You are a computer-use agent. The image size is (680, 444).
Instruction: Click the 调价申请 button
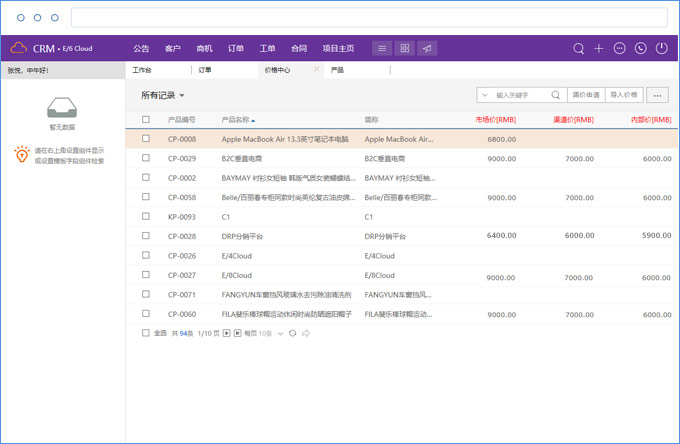(585, 95)
